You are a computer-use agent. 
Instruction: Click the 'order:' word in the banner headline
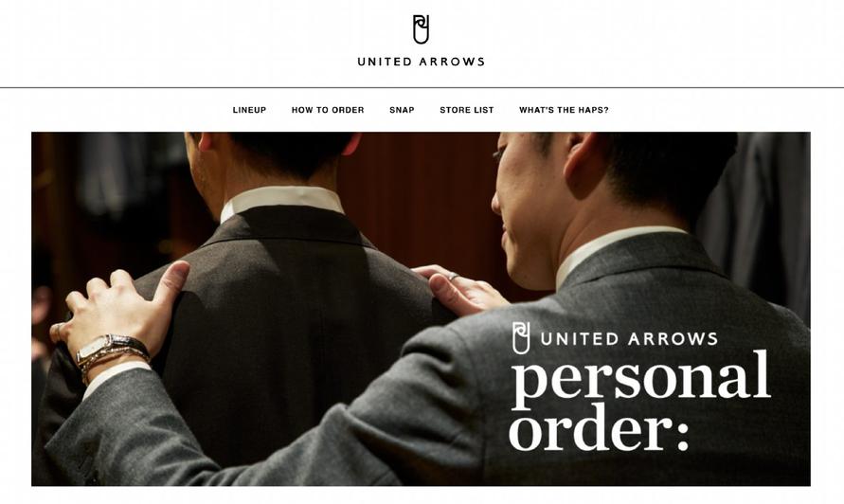599,427
